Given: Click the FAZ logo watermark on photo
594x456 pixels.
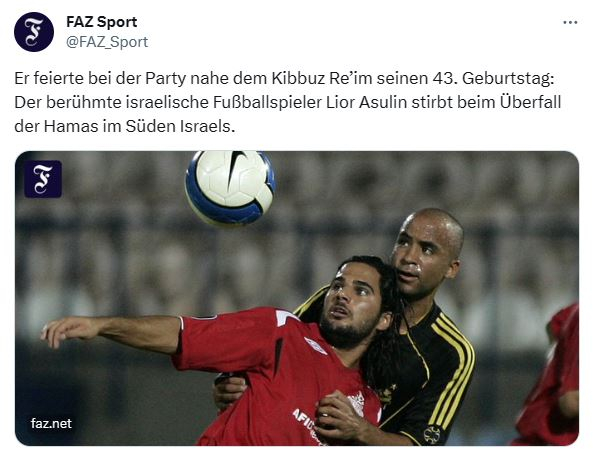Looking at the screenshot, I should pos(43,179).
